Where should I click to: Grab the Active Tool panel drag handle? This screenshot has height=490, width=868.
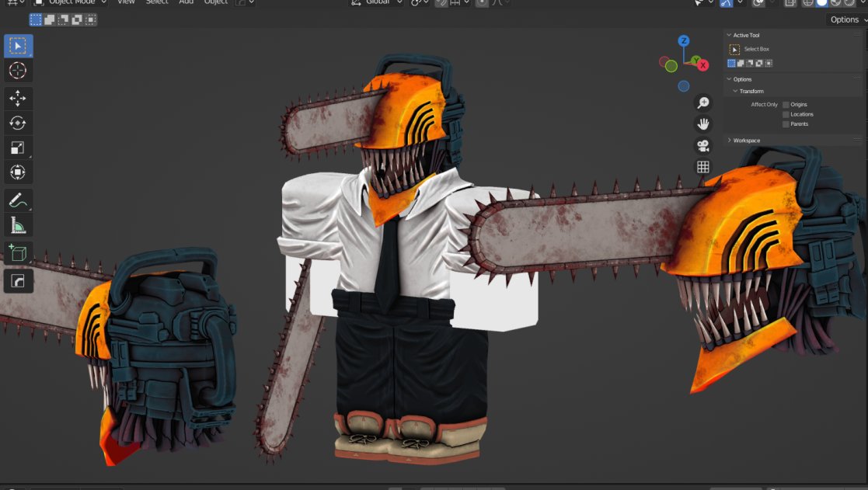857,33
